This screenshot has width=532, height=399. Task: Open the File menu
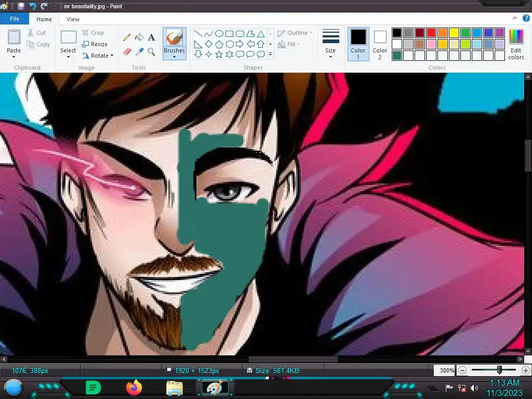[x=15, y=19]
